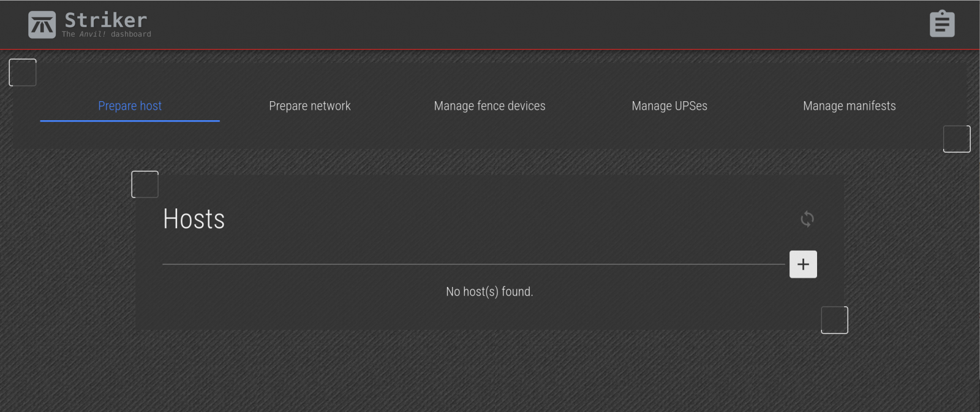
Task: Click the Striker title text
Action: point(106,20)
